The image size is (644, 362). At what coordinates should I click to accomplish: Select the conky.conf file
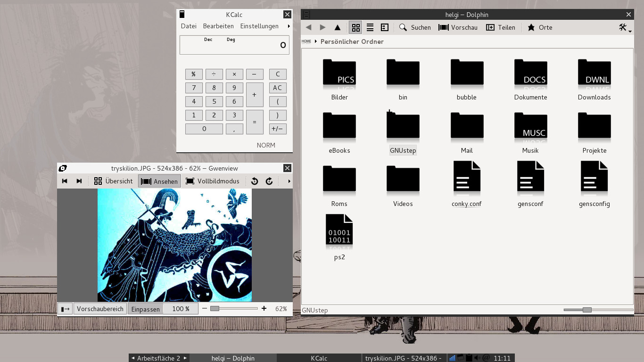pyautogui.click(x=467, y=184)
